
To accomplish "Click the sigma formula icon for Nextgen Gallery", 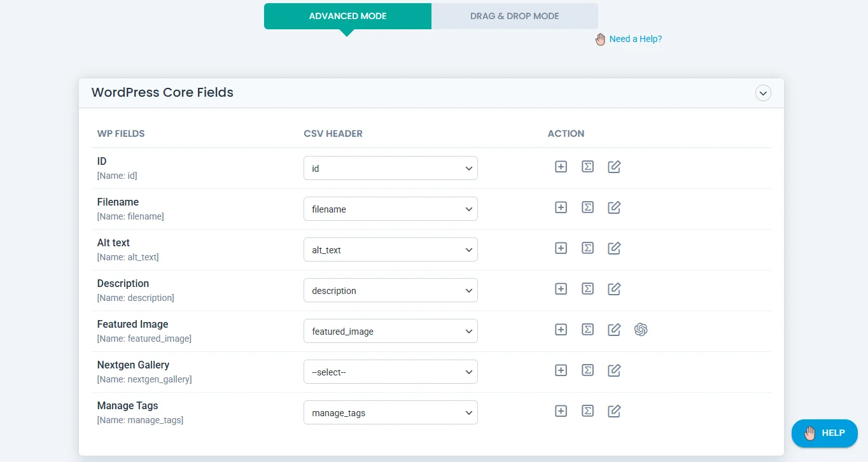I will tap(587, 370).
